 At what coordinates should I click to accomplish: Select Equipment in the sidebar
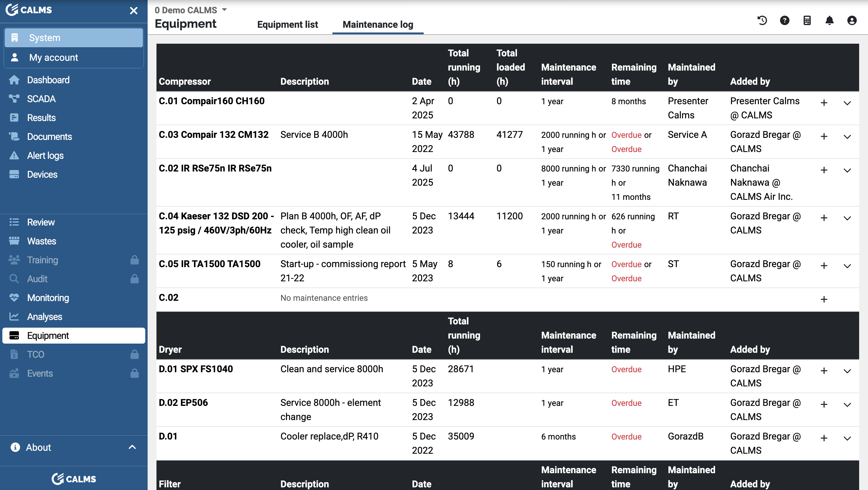pos(74,335)
